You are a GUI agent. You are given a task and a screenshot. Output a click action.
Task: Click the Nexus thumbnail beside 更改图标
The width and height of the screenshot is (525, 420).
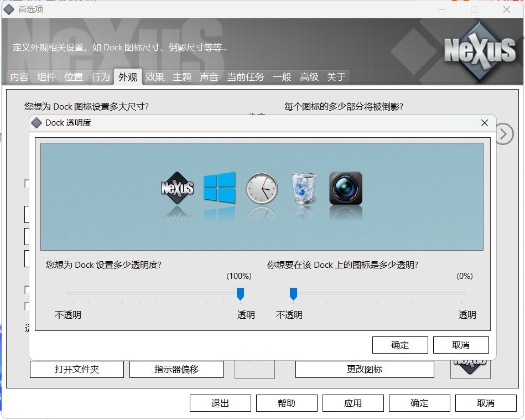pos(470,369)
